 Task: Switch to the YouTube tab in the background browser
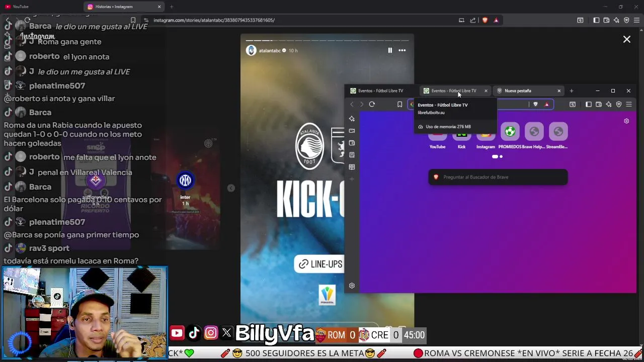(x=40, y=7)
